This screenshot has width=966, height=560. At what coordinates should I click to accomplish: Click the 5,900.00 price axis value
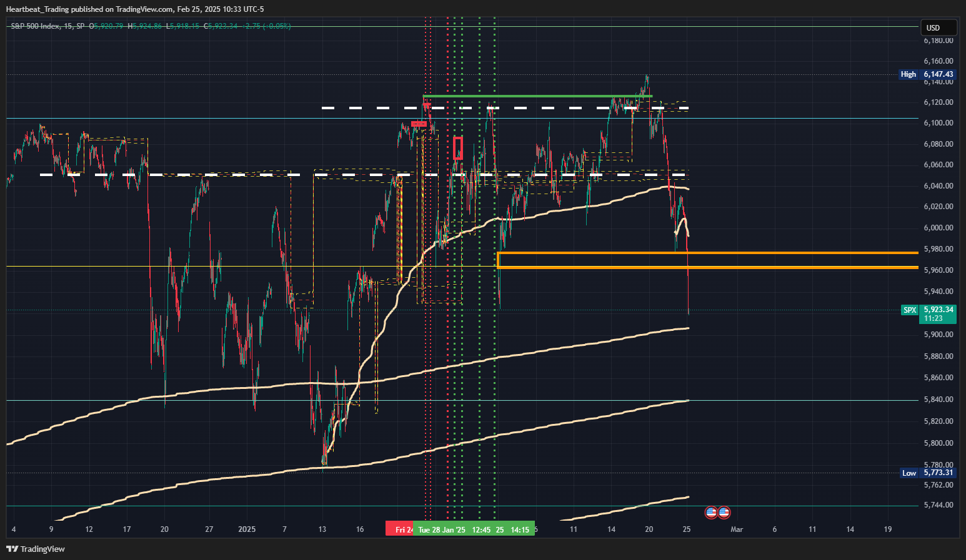939,335
